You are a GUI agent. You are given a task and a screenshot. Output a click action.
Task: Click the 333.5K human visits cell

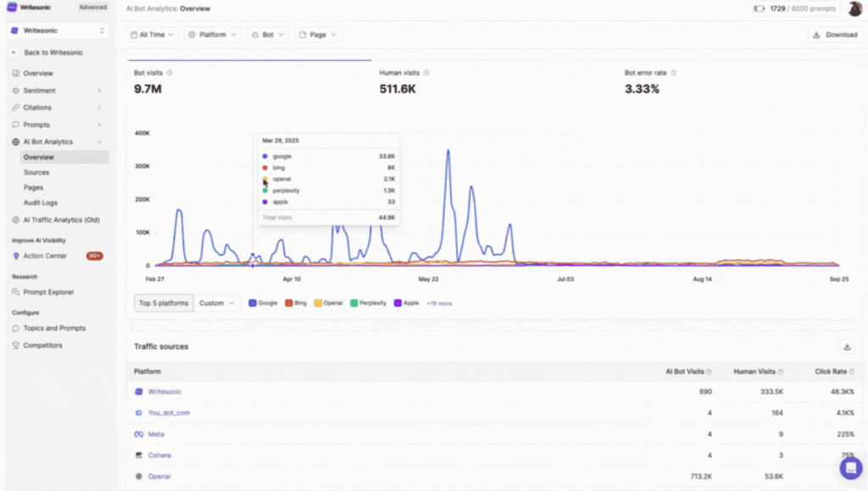(x=771, y=392)
